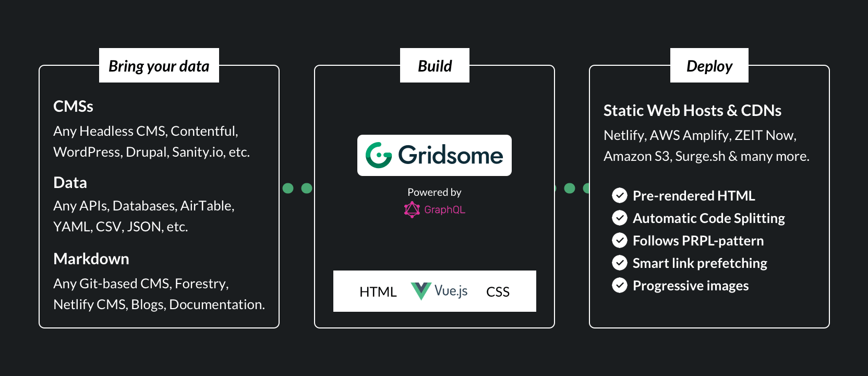Click 'Any Git-based CMS, Forestry,' text
This screenshot has height=376, width=868.
pyautogui.click(x=141, y=284)
